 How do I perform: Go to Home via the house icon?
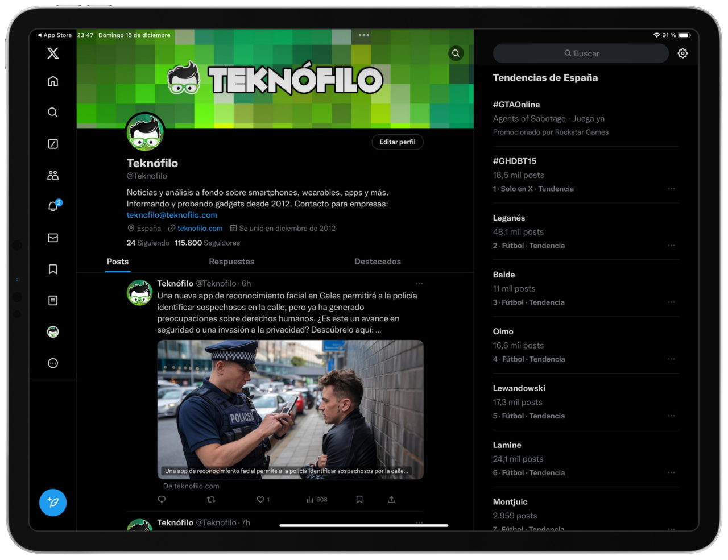pos(53,81)
